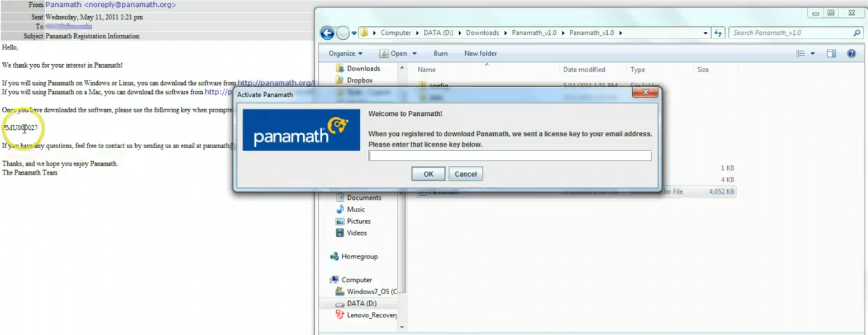Select Lenovo_Recovery drive in navigation pane

click(372, 315)
